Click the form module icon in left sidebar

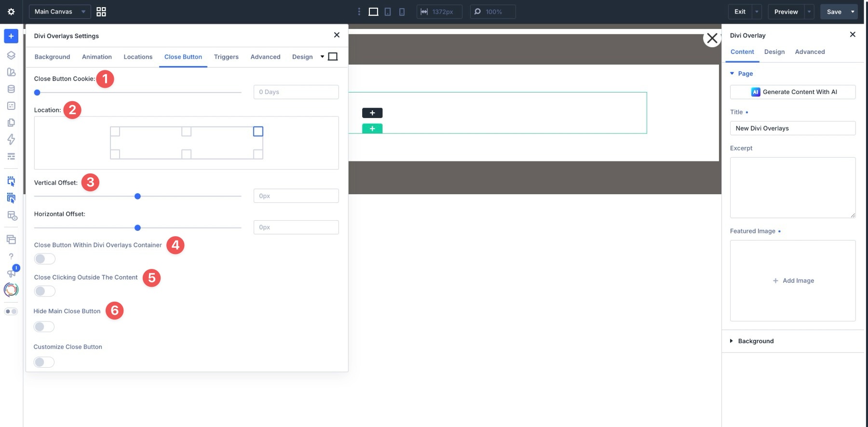tap(11, 106)
